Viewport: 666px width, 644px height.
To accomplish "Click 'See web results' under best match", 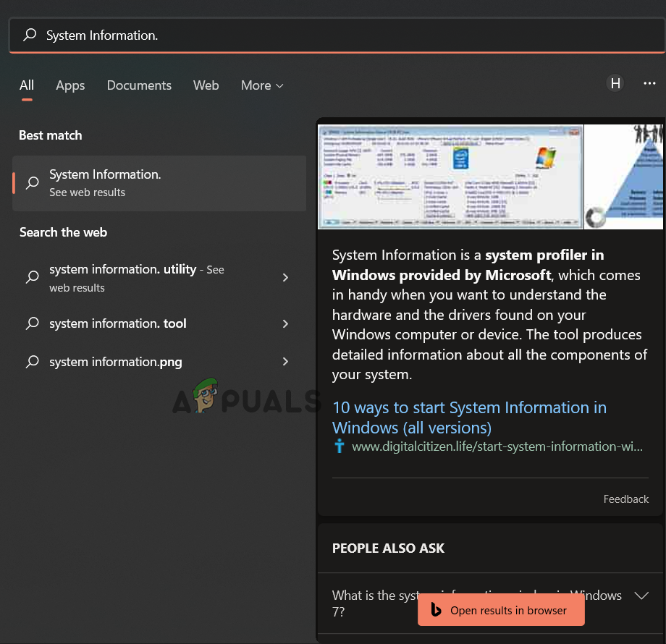I will [x=87, y=192].
